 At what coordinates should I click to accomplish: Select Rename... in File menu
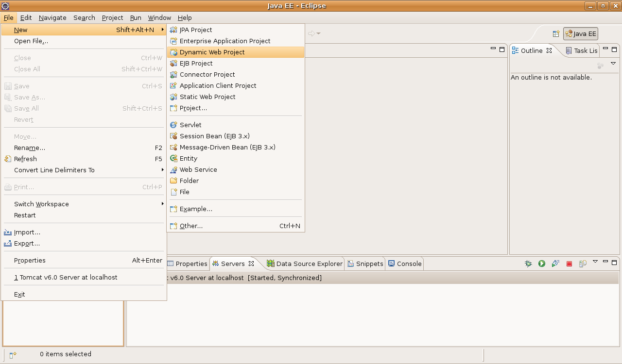click(x=84, y=148)
